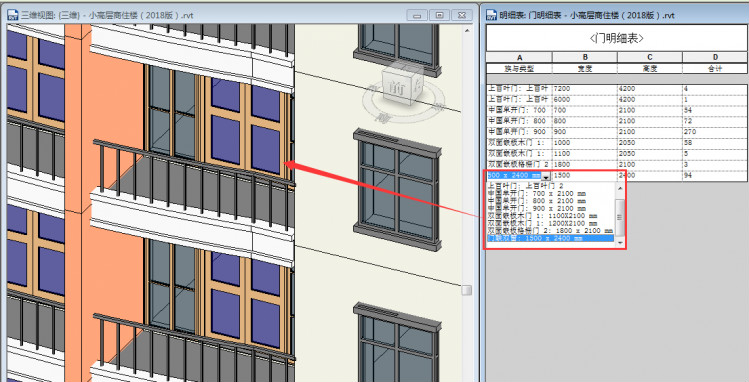Click the 高度 header cell
The image size is (749, 382).
point(650,69)
